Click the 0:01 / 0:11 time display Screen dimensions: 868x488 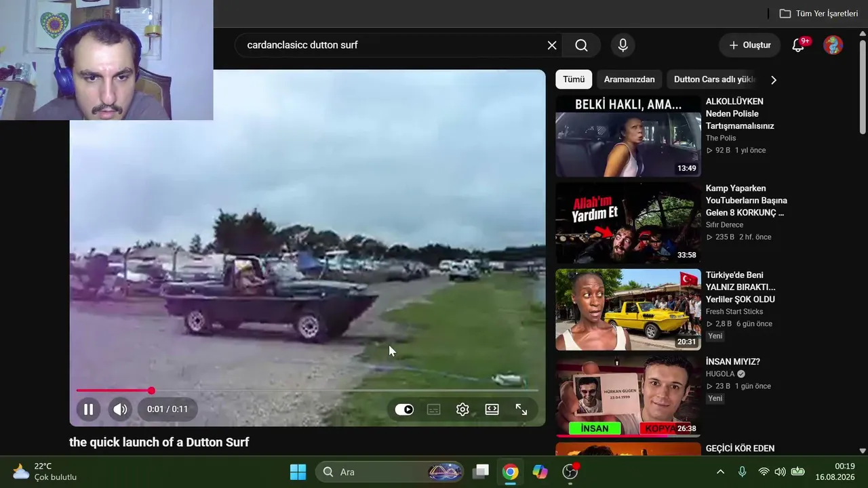pyautogui.click(x=167, y=409)
